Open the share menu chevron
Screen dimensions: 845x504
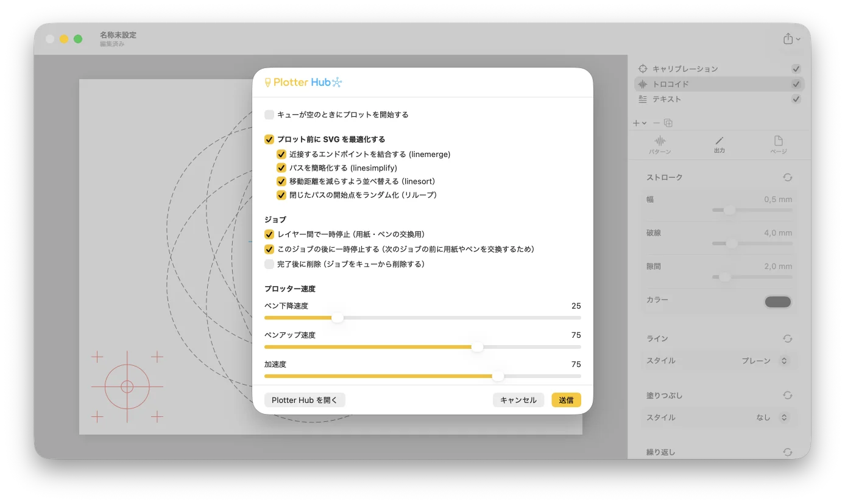coord(799,40)
